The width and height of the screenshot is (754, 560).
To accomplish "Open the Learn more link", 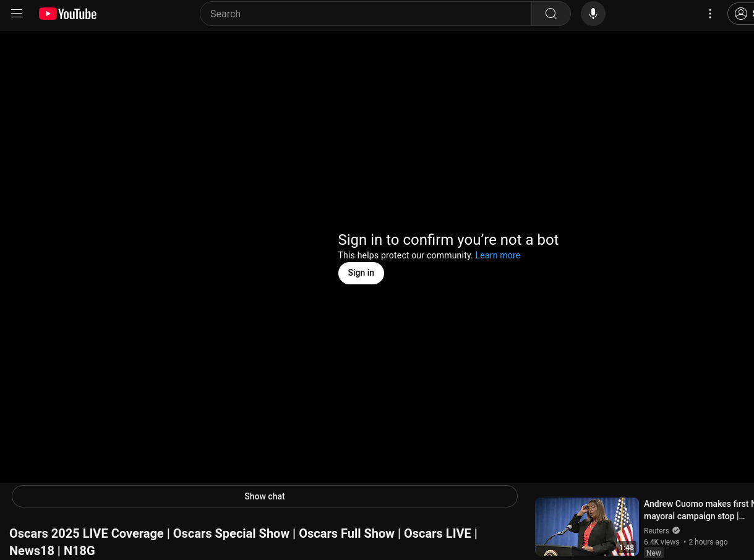I will (x=498, y=255).
